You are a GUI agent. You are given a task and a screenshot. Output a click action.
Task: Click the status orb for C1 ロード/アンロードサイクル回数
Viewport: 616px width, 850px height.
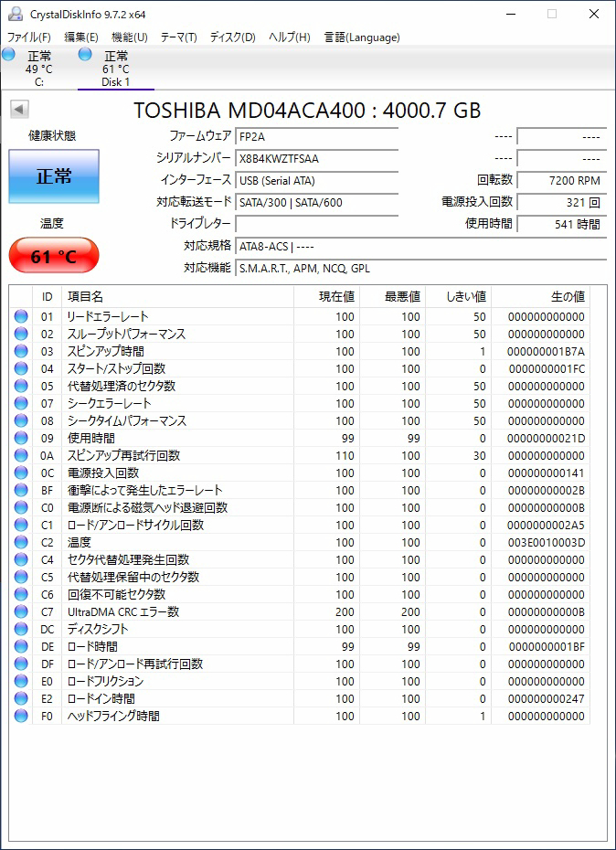[x=21, y=525]
